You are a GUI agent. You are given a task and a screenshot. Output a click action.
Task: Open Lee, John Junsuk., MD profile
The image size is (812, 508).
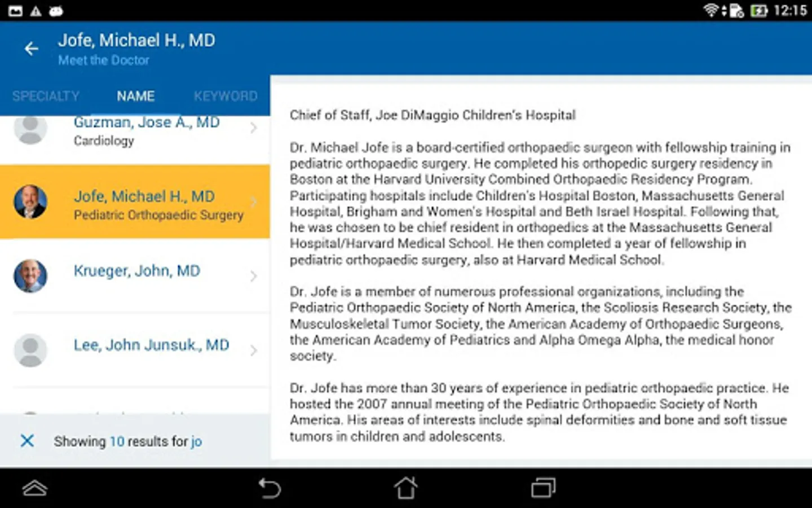tap(135, 350)
